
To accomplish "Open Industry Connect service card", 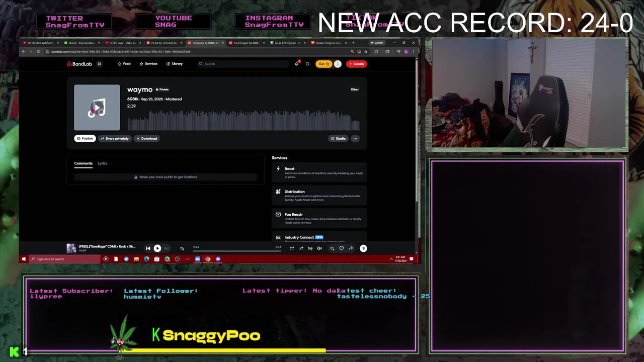I will (319, 237).
